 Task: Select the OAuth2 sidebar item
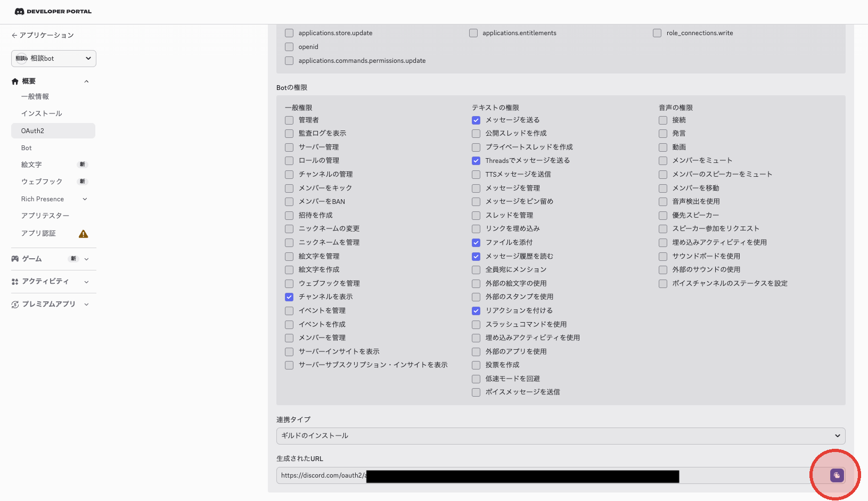coord(53,131)
